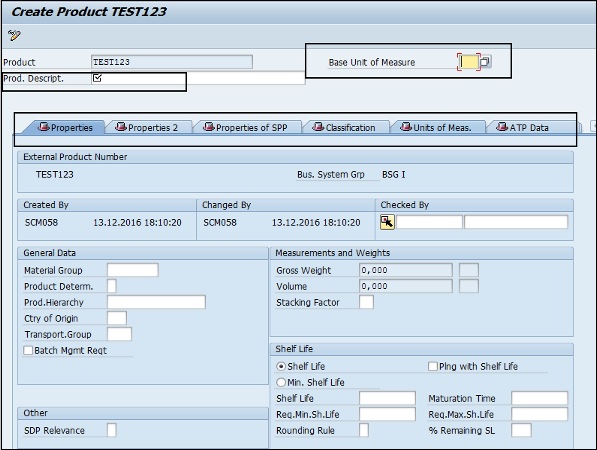Click the display/change pencil toolbar icon
Viewport: 597px width, 450px height.
(x=14, y=35)
